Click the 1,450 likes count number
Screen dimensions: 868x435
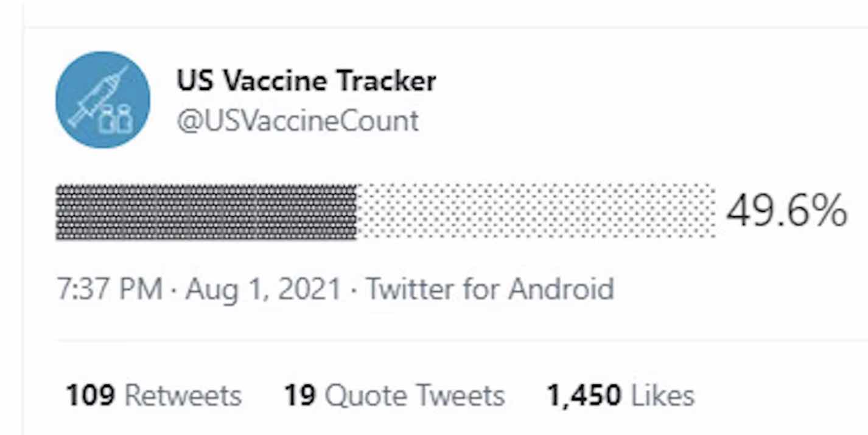584,396
